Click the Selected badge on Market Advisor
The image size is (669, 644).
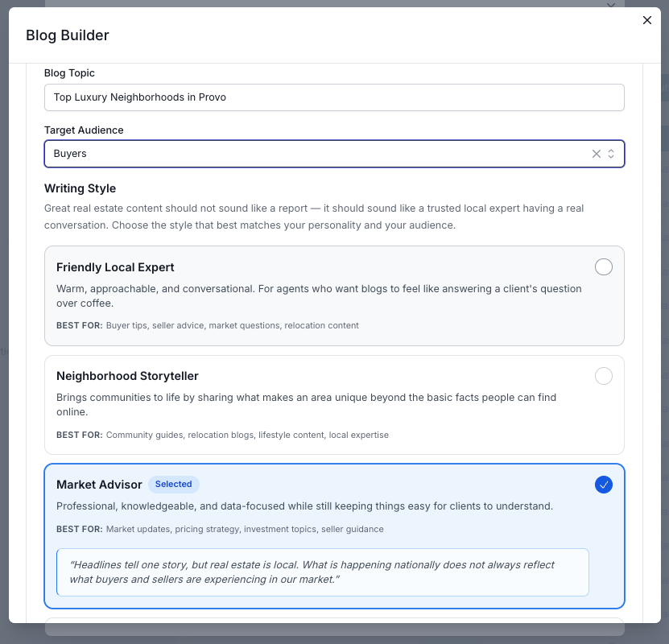pyautogui.click(x=173, y=484)
